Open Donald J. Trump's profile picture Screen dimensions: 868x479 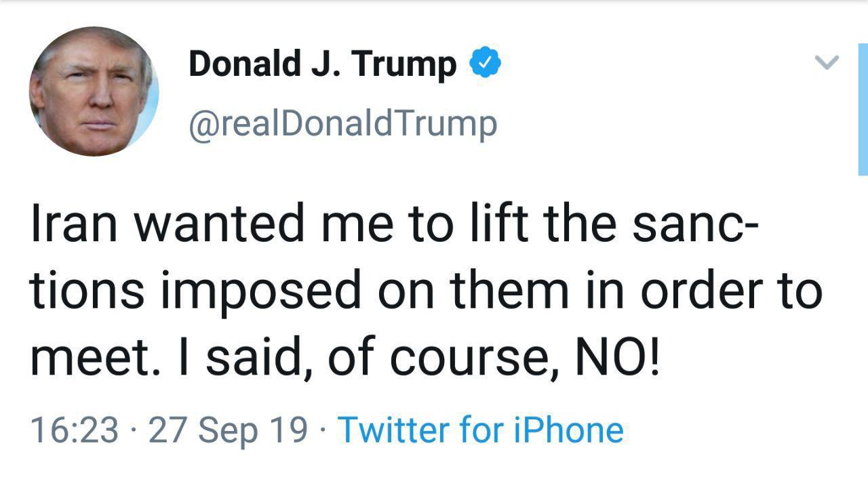(x=94, y=91)
